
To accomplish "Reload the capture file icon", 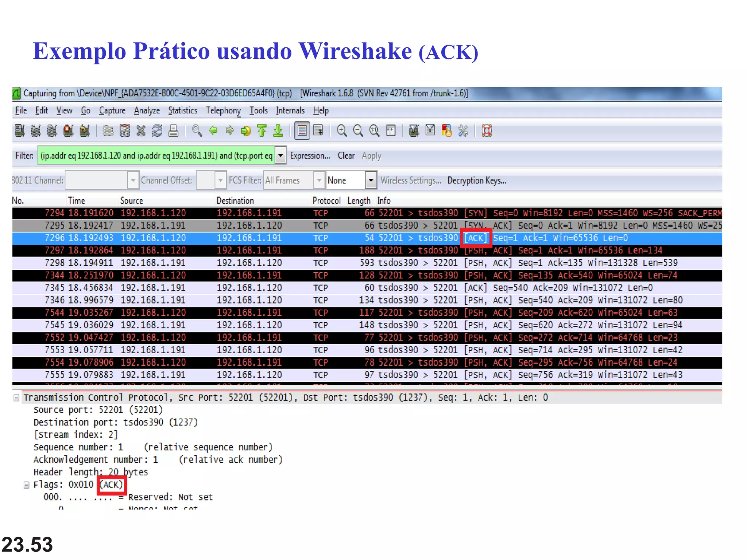I will tap(157, 131).
